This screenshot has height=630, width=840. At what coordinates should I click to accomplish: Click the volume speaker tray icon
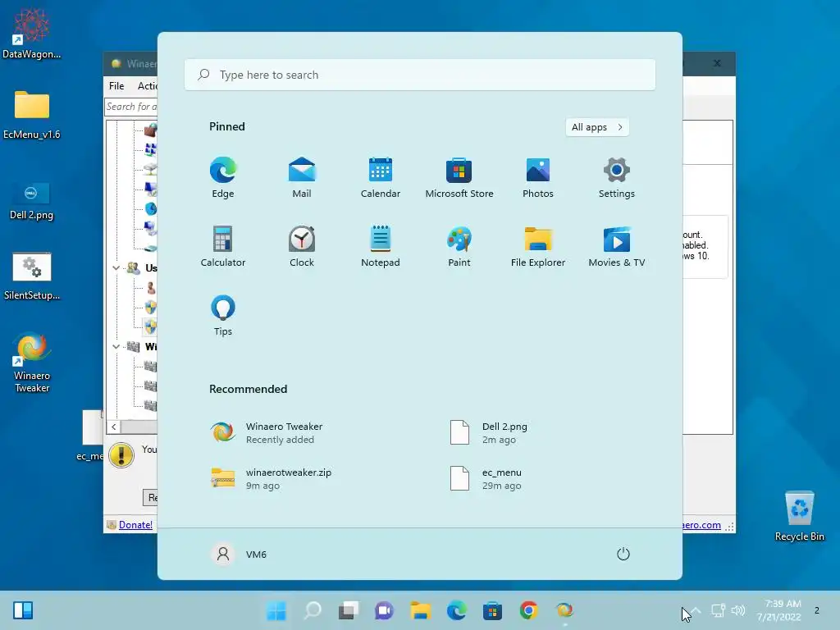[x=738, y=610]
